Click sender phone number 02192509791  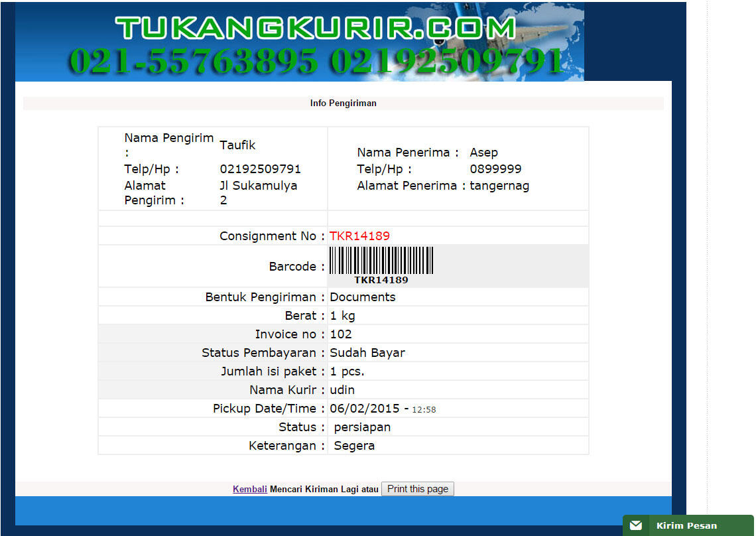point(261,169)
